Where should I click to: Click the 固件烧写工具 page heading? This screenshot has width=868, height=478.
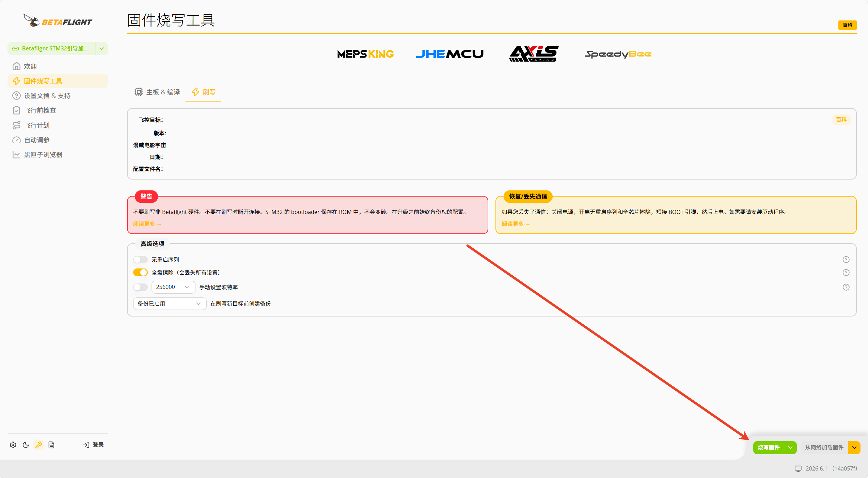(171, 20)
